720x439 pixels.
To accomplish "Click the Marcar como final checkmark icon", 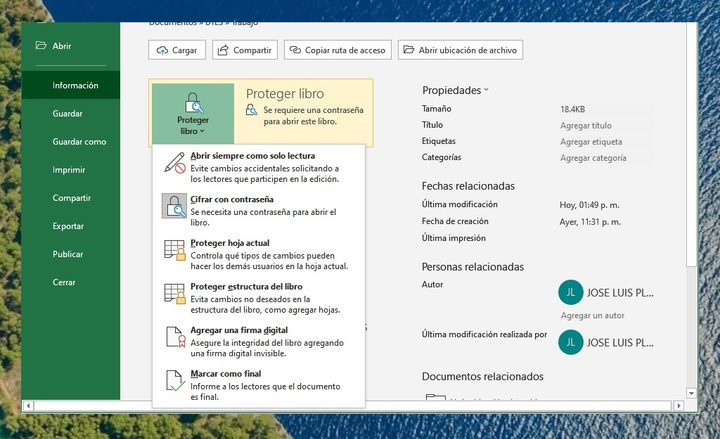I will [x=175, y=380].
